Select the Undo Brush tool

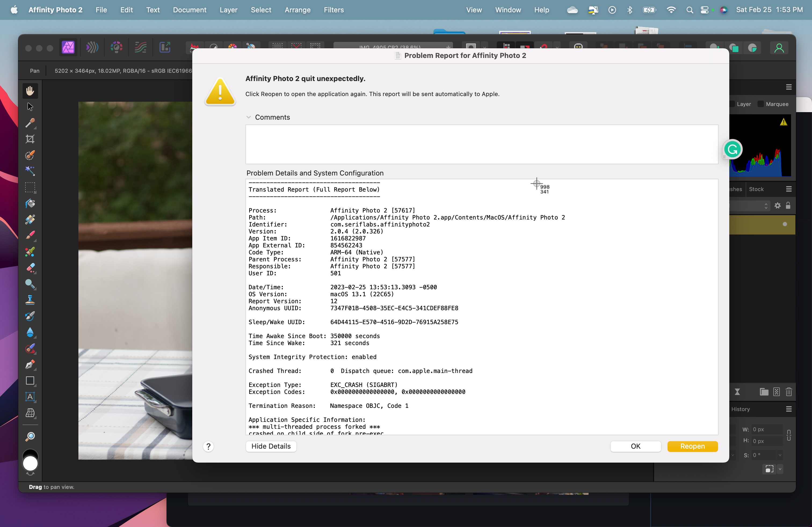[30, 316]
